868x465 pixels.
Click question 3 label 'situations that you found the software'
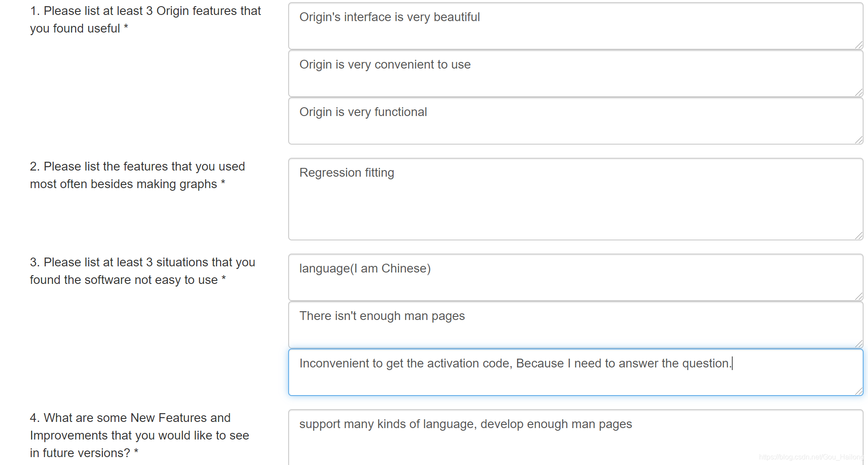(143, 271)
